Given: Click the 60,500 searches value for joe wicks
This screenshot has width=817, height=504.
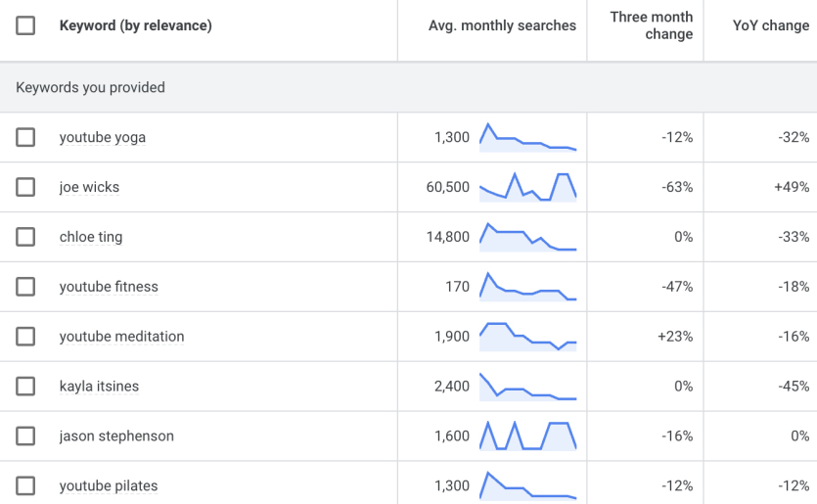Looking at the screenshot, I should click(x=447, y=187).
